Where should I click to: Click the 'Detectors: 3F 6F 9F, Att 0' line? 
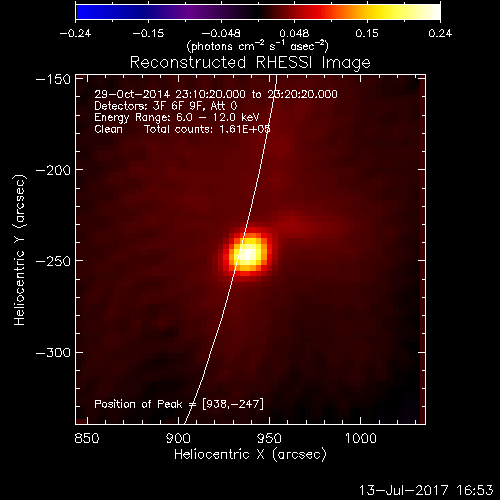coord(166,106)
